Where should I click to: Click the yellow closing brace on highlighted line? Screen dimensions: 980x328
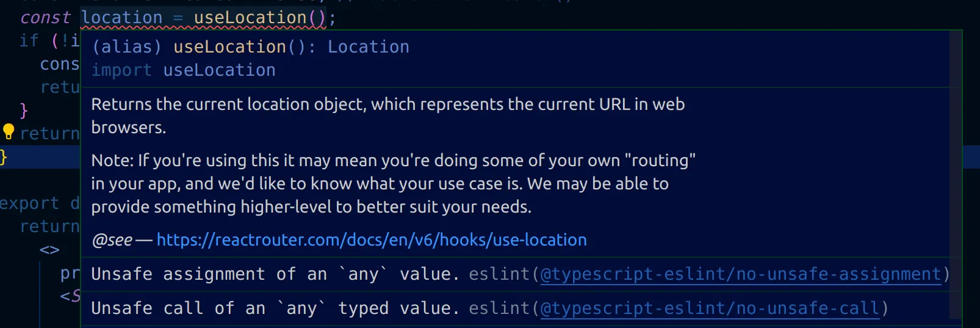click(x=3, y=157)
